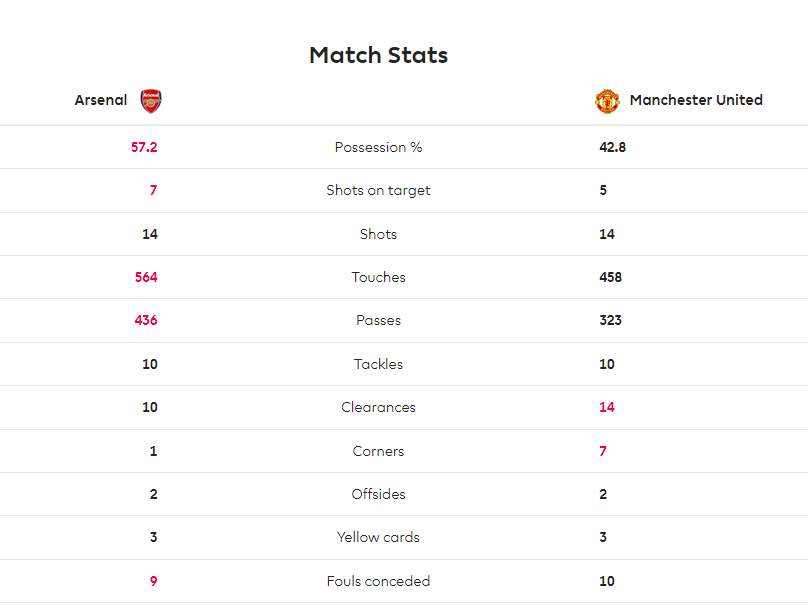Select the Shots on target label

click(378, 191)
